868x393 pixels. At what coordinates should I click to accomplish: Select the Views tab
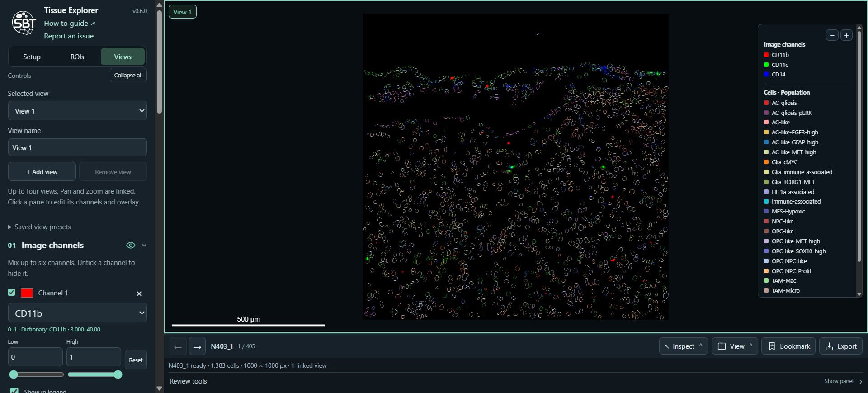(123, 57)
